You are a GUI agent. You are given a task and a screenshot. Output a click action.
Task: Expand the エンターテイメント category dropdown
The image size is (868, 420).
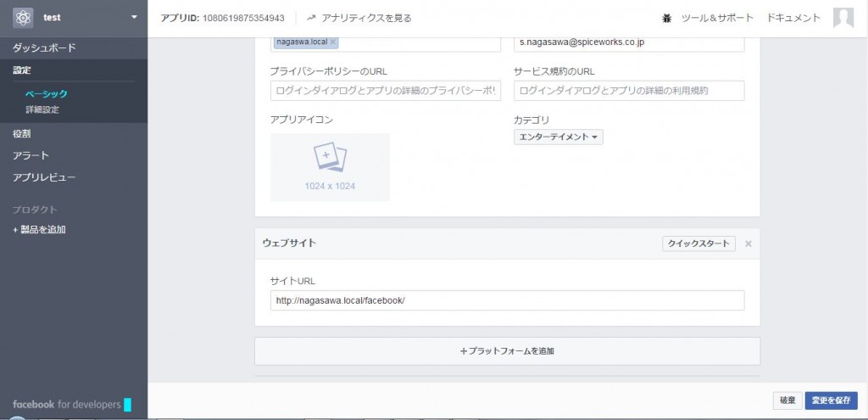(559, 137)
